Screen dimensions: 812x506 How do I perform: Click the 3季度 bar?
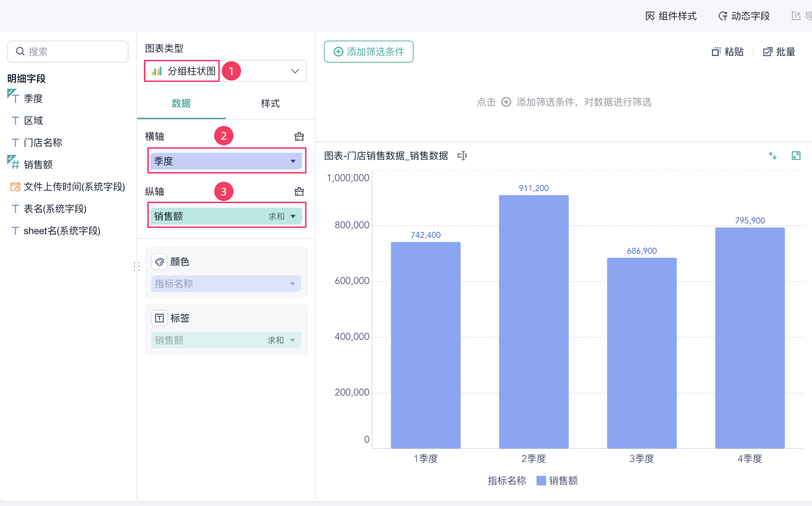(642, 353)
